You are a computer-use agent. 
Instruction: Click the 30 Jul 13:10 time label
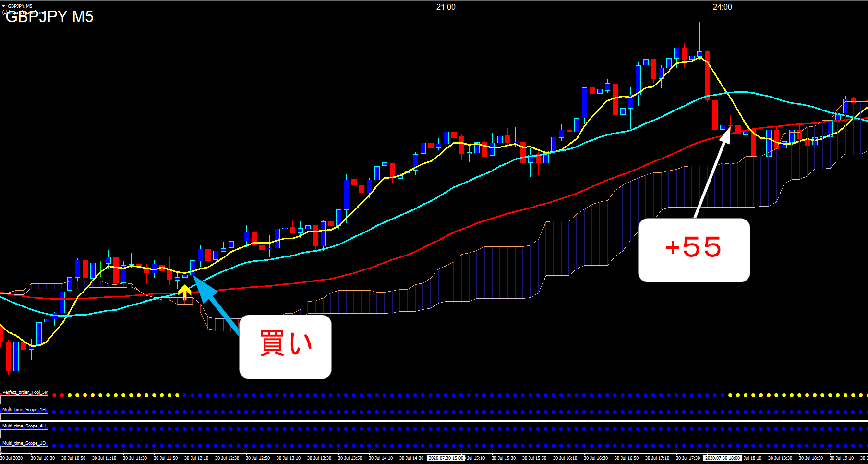(289, 458)
